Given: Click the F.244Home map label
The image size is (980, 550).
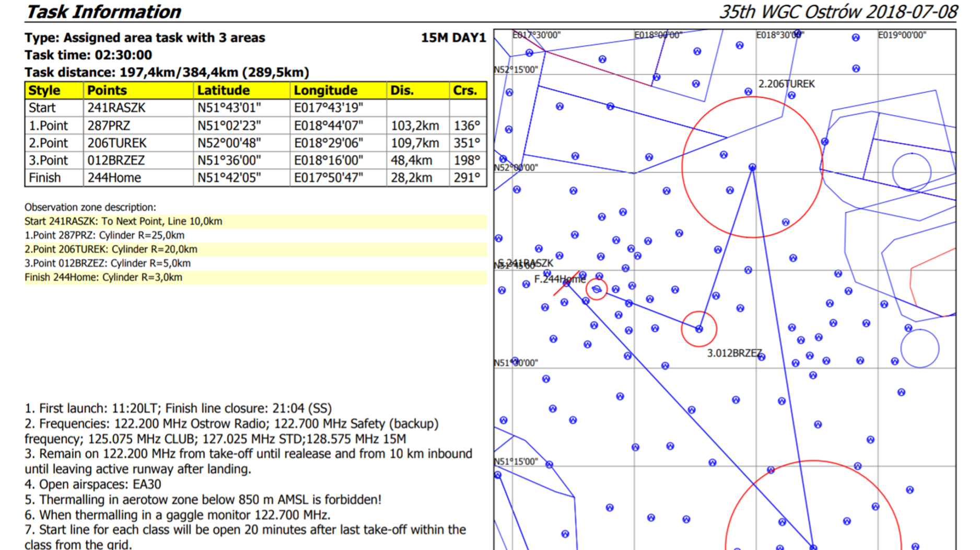Looking at the screenshot, I should [559, 279].
